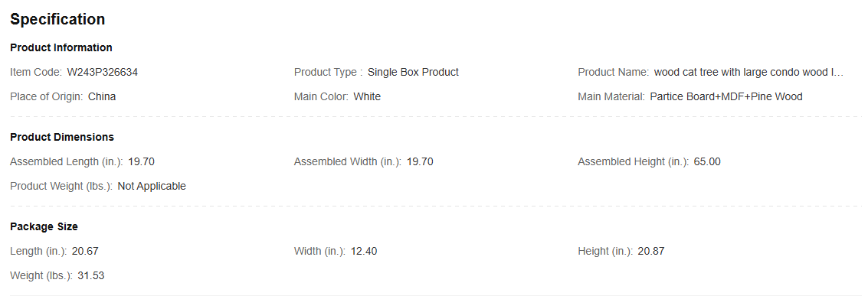Screen dimensions: 868x296
Task: Click the Item Code label
Action: pos(36,73)
